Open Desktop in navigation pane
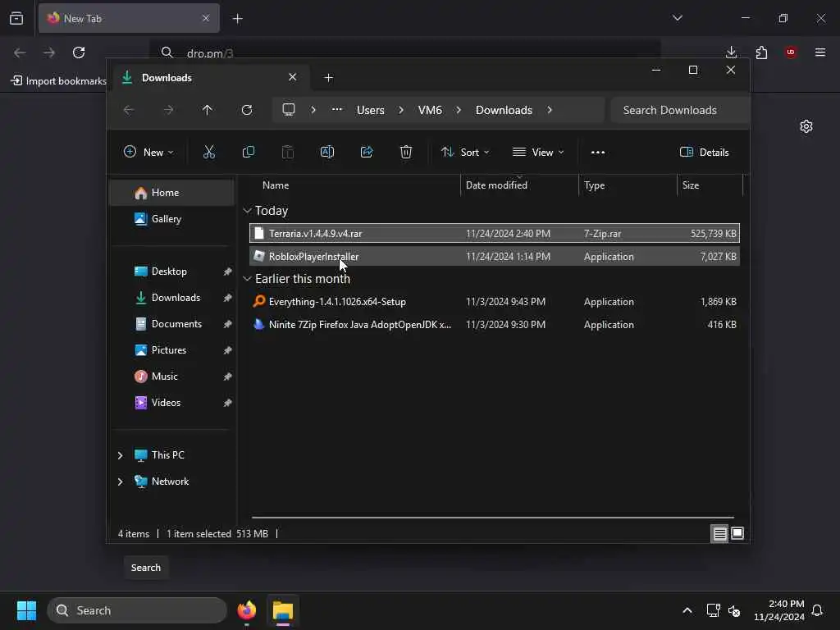This screenshot has width=840, height=630. [x=172, y=272]
